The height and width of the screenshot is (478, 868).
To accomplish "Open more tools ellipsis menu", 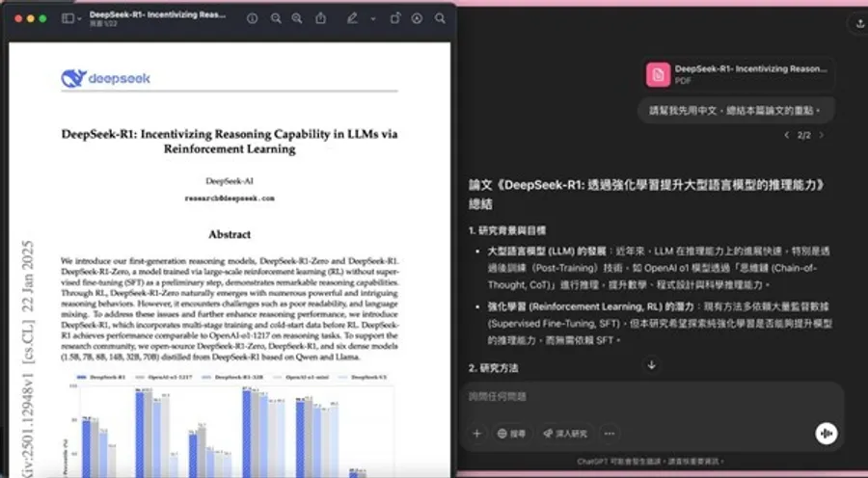I will click(x=610, y=434).
